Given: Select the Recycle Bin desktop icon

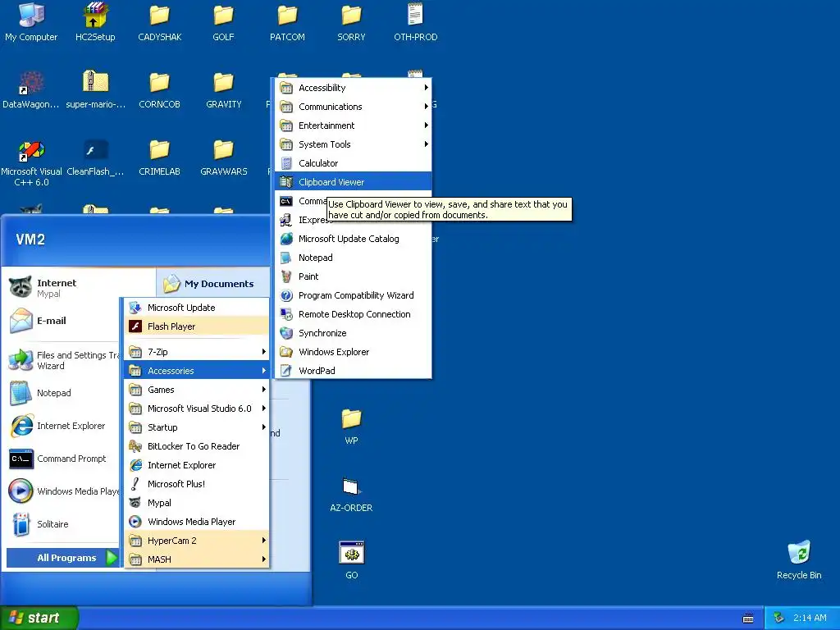Looking at the screenshot, I should [x=799, y=559].
